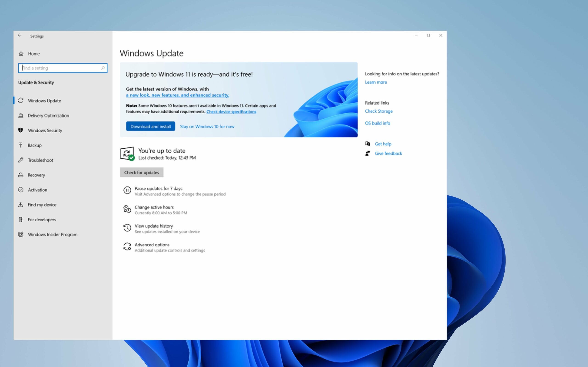Image resolution: width=588 pixels, height=367 pixels.
Task: Select Windows Update in the sidebar
Action: (x=44, y=100)
